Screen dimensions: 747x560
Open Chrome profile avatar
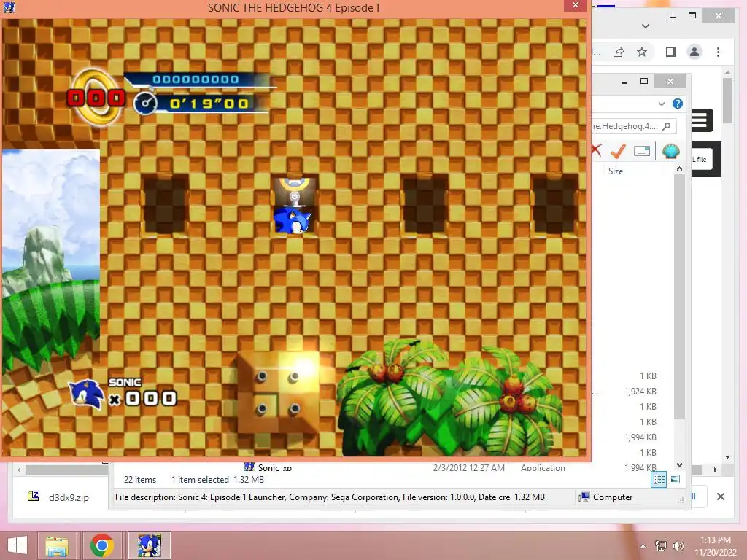click(x=694, y=52)
